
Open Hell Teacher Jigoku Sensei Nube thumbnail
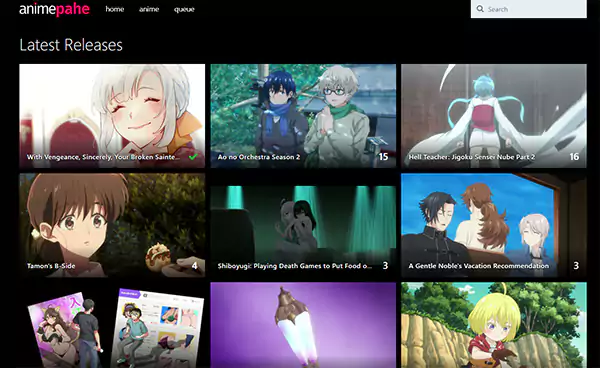coord(494,116)
